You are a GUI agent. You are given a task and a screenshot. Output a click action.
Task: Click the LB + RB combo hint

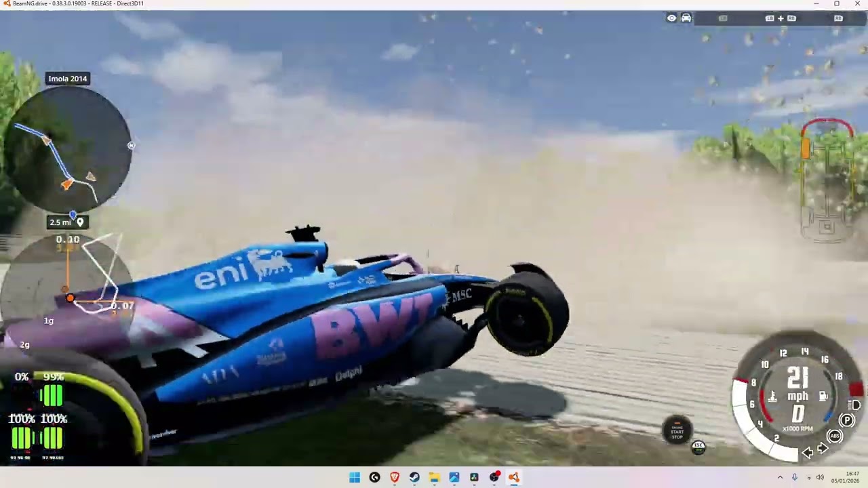[x=781, y=18]
